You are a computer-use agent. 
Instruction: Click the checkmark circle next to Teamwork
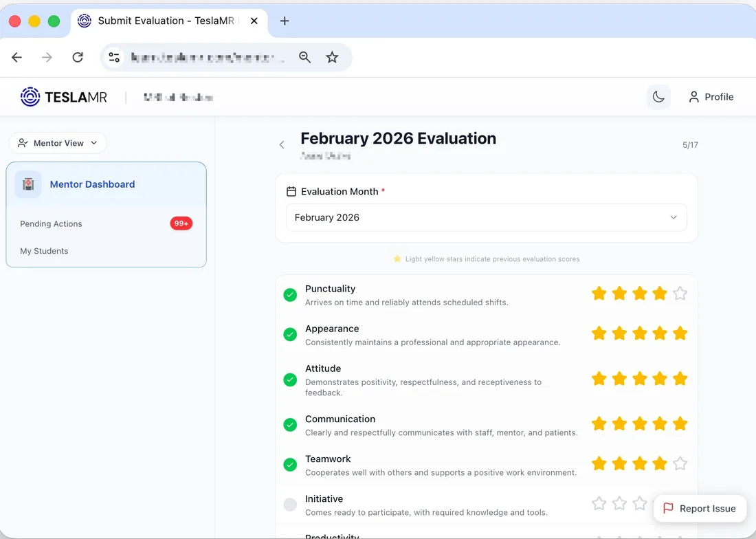click(289, 464)
